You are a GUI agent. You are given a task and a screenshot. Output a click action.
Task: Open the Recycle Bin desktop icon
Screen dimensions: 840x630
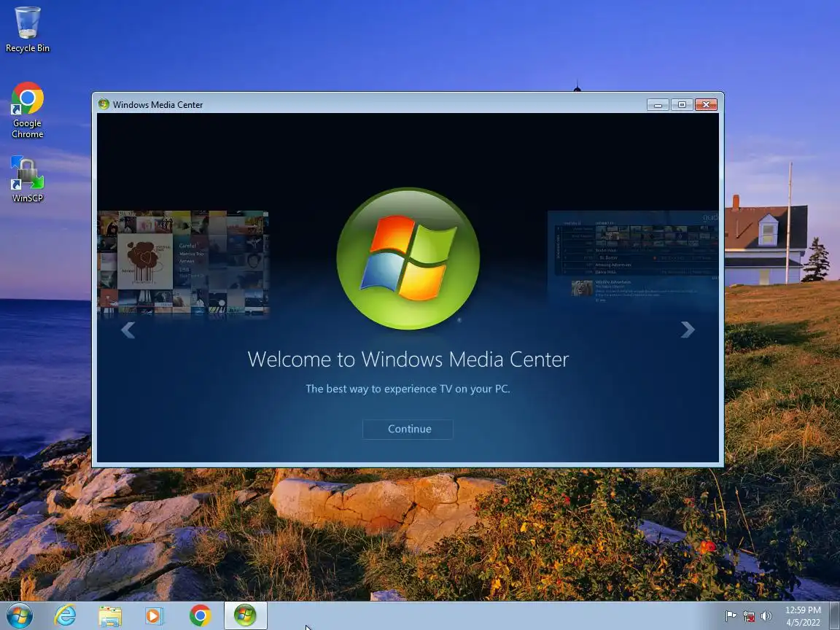coord(27,30)
